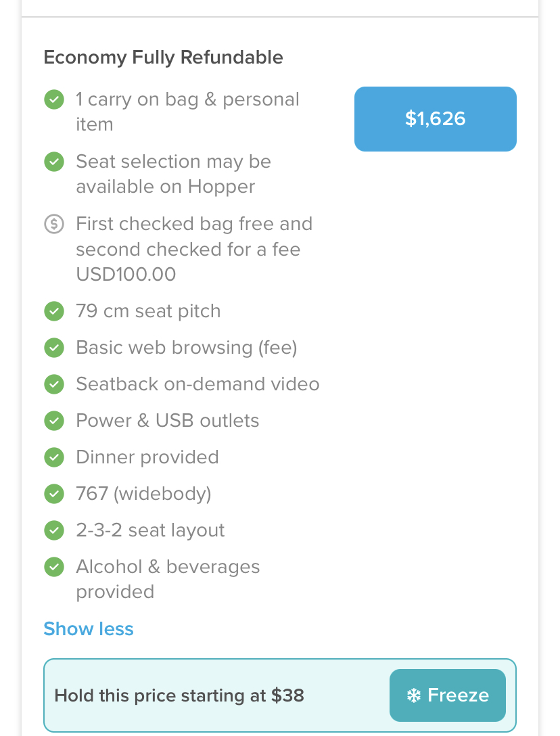Select the $1,626 fare price button

coord(435,119)
